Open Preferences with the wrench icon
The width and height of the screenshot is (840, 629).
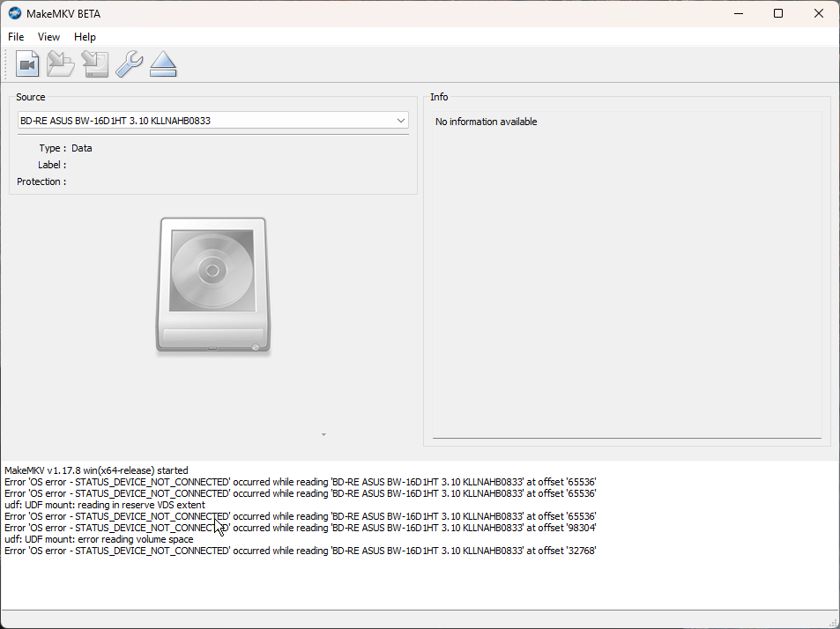tap(129, 64)
